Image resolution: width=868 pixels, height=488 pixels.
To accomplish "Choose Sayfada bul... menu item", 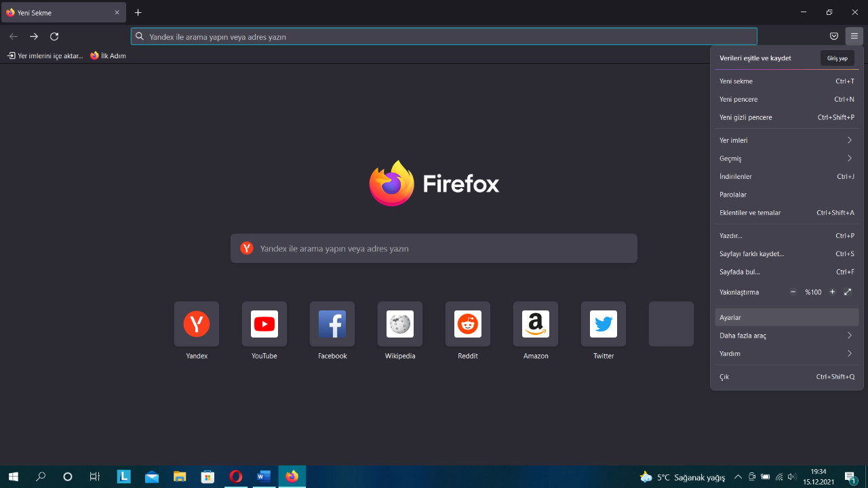I will pos(787,272).
